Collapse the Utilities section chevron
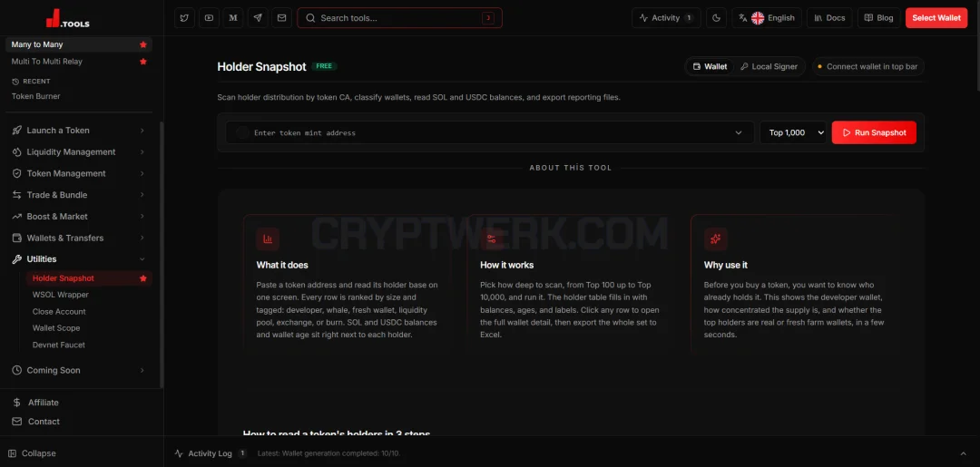This screenshot has width=980, height=467. point(142,259)
